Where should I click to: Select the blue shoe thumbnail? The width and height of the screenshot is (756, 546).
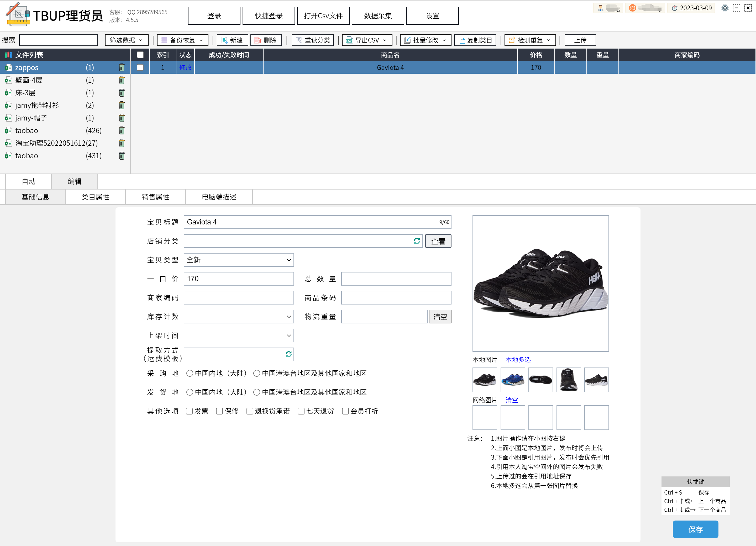point(513,380)
